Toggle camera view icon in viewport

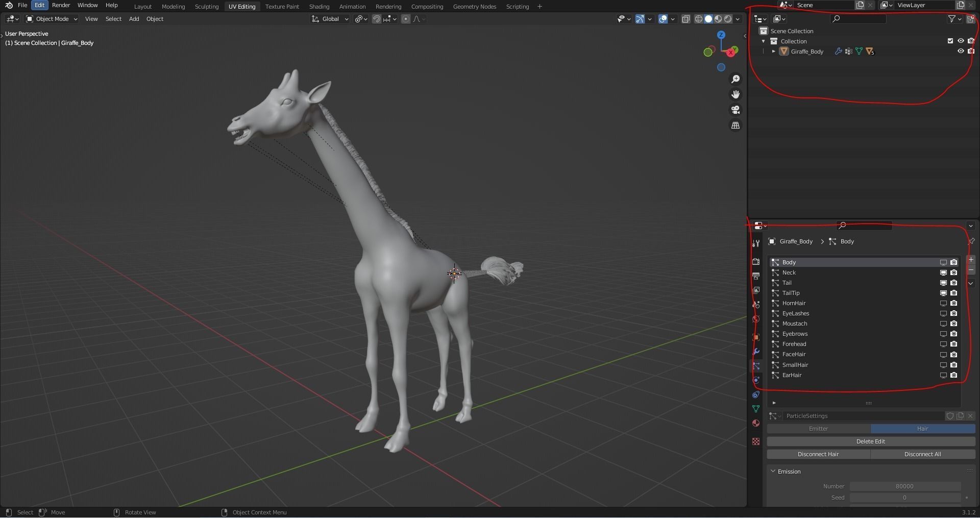(736, 110)
